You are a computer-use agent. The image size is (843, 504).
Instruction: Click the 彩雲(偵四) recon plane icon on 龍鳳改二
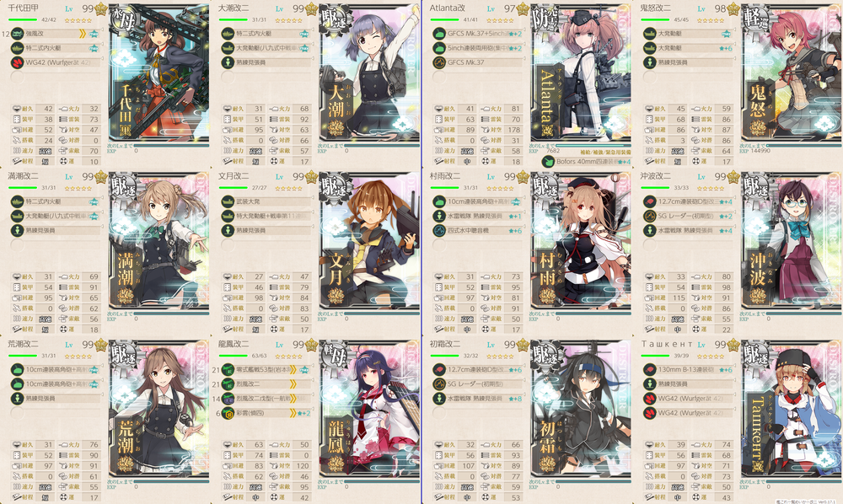pos(228,413)
